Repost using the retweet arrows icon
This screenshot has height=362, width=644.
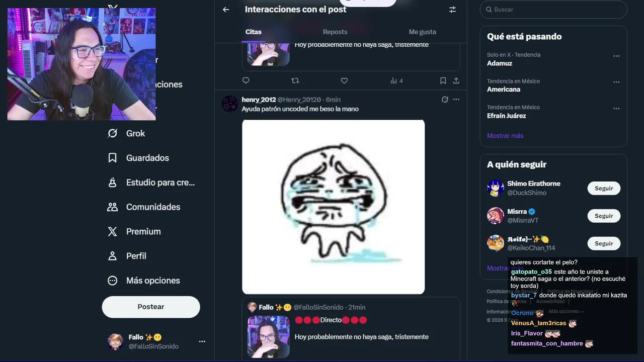pos(295,80)
